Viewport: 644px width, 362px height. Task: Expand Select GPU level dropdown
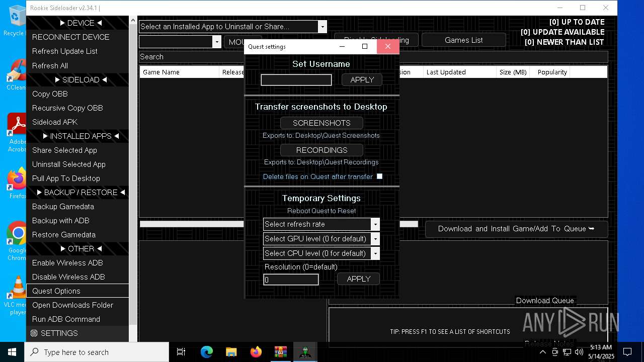tap(375, 239)
